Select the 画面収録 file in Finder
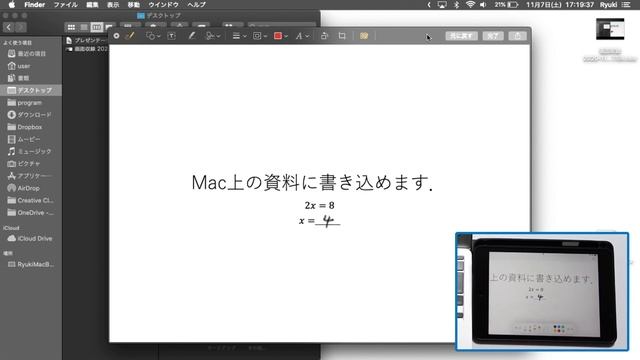The width and height of the screenshot is (640, 360). pos(87,49)
